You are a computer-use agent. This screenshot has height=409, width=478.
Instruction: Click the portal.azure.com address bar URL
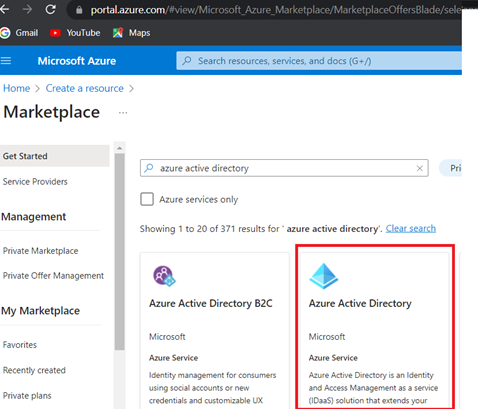click(276, 10)
